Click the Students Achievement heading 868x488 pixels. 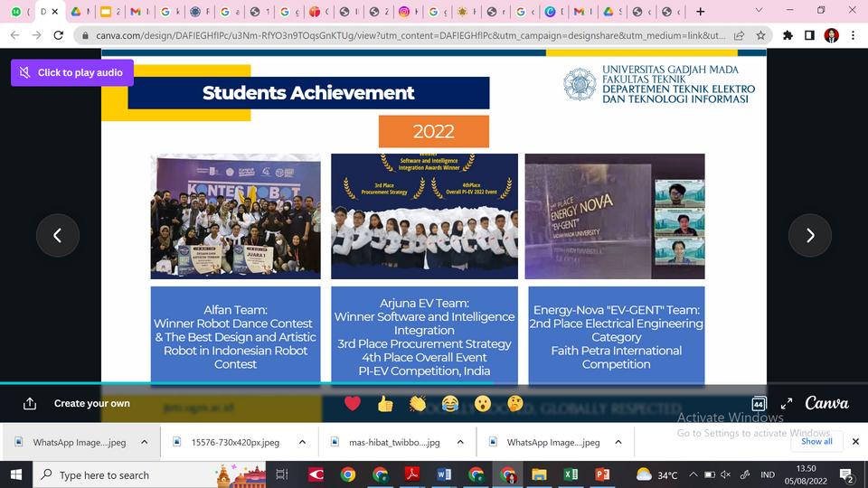click(x=308, y=93)
